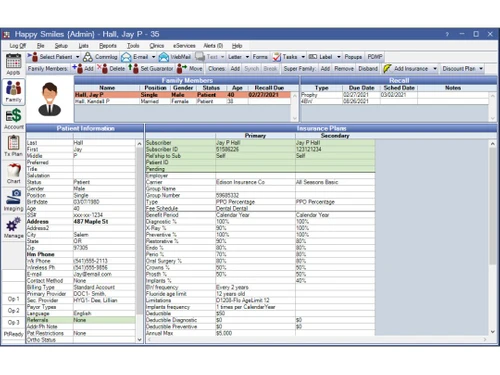Click the Set Guarantor icon
This screenshot has width=500, height=375.
pyautogui.click(x=134, y=69)
